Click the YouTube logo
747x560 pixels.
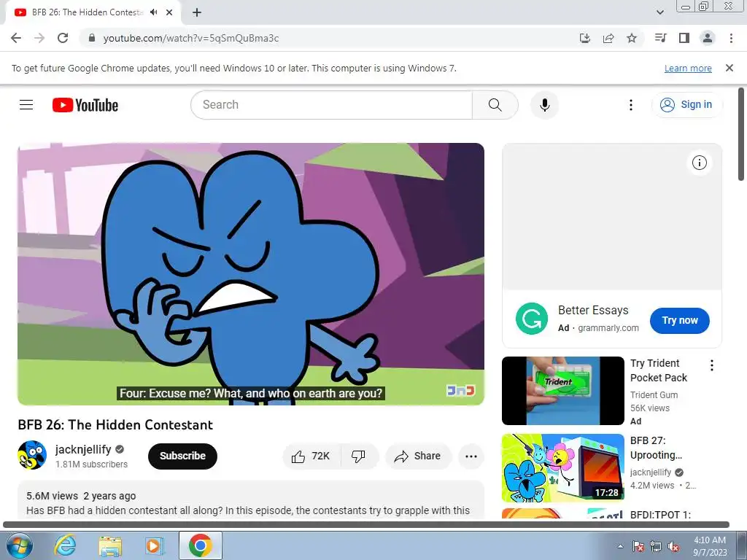point(85,105)
